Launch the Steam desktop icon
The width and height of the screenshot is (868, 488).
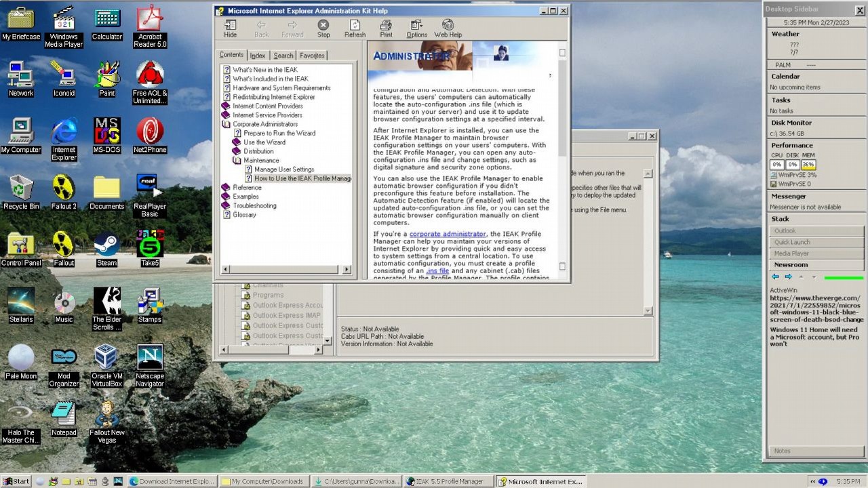pos(106,249)
